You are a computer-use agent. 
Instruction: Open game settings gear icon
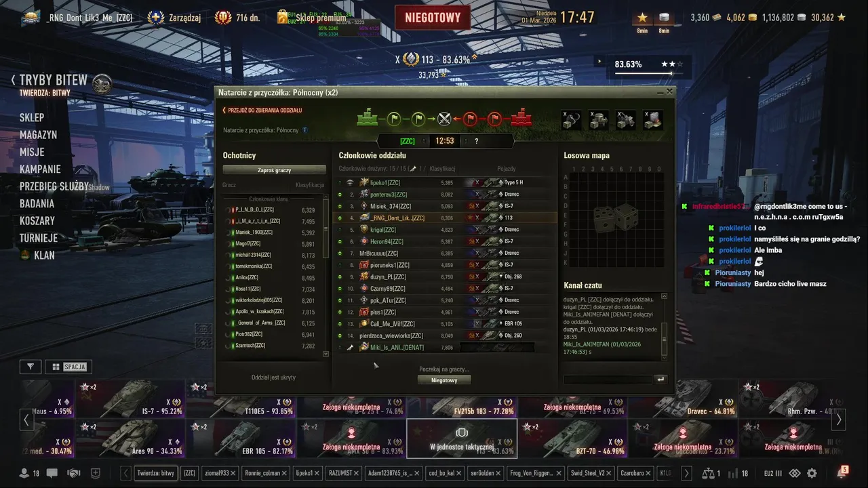(812, 473)
